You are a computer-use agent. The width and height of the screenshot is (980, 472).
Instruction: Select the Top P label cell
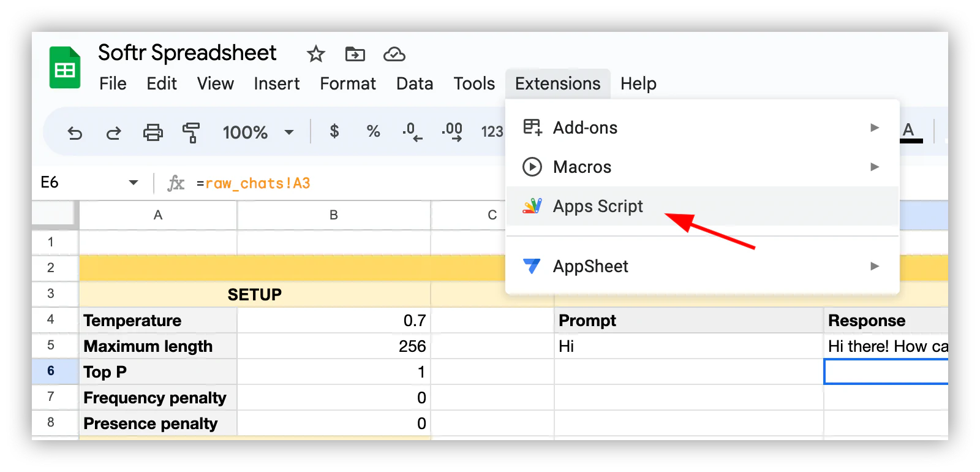click(158, 371)
